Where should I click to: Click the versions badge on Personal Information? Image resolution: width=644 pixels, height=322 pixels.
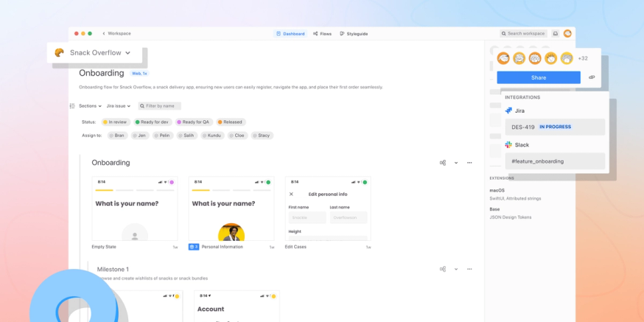[x=194, y=247]
